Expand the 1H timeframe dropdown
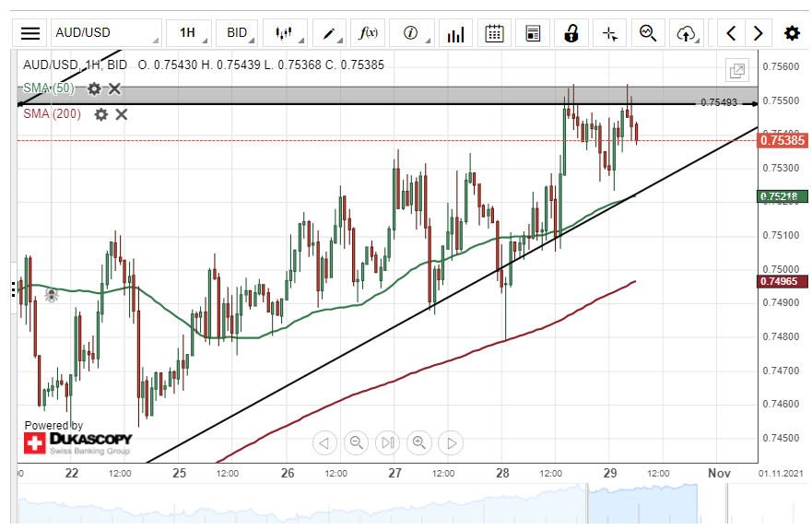Image resolution: width=812 pixels, height=530 pixels. point(188,33)
